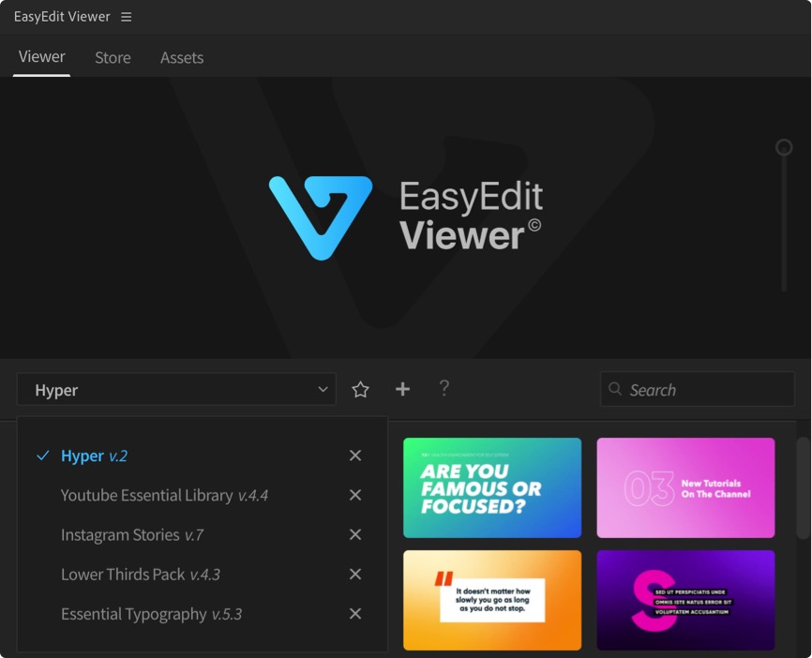Remove the Hyper v.2 pack

tap(355, 456)
